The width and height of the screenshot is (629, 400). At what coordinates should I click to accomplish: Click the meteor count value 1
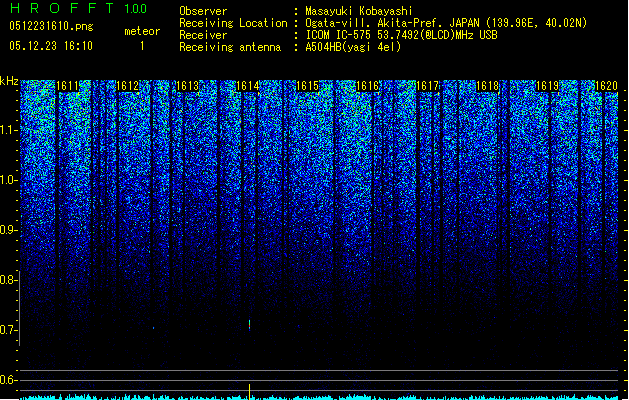point(142,46)
